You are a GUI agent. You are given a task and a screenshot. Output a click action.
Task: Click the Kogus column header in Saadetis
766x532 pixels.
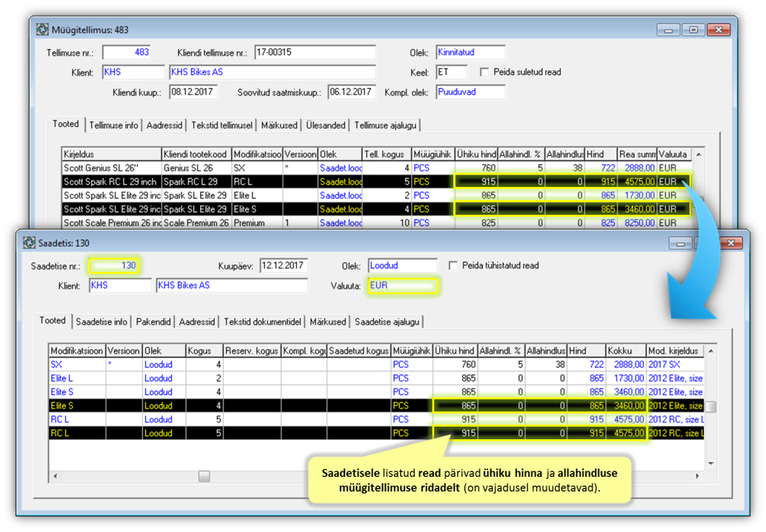pos(205,351)
